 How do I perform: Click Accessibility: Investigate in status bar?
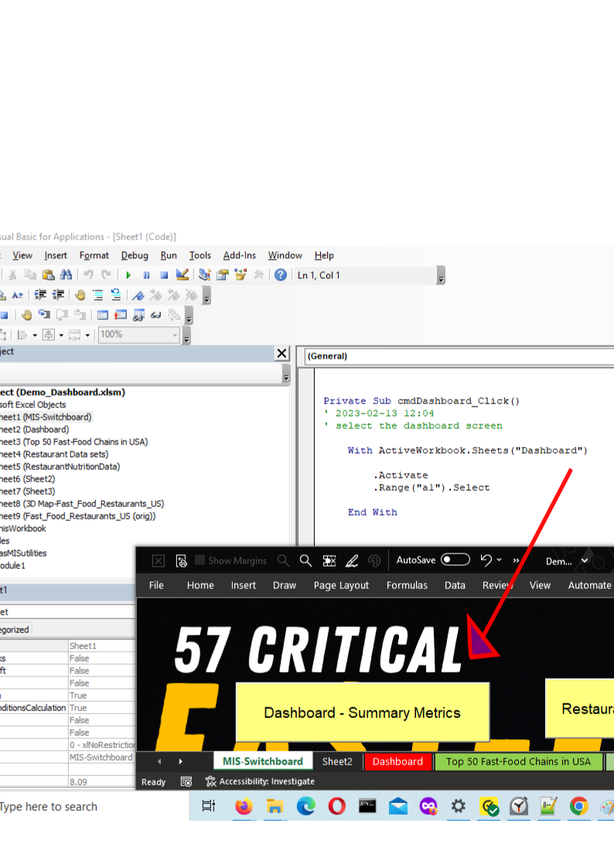tap(259, 781)
